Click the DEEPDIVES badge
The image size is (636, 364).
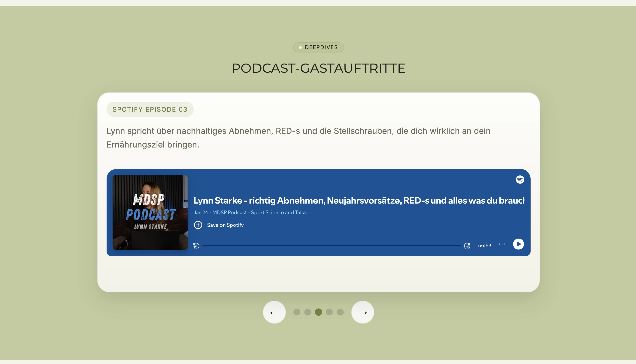click(318, 47)
